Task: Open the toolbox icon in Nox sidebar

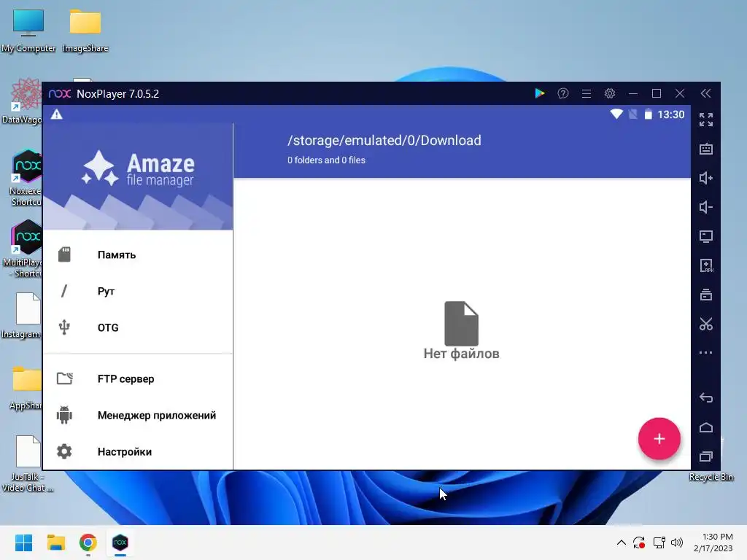Action: point(705,295)
